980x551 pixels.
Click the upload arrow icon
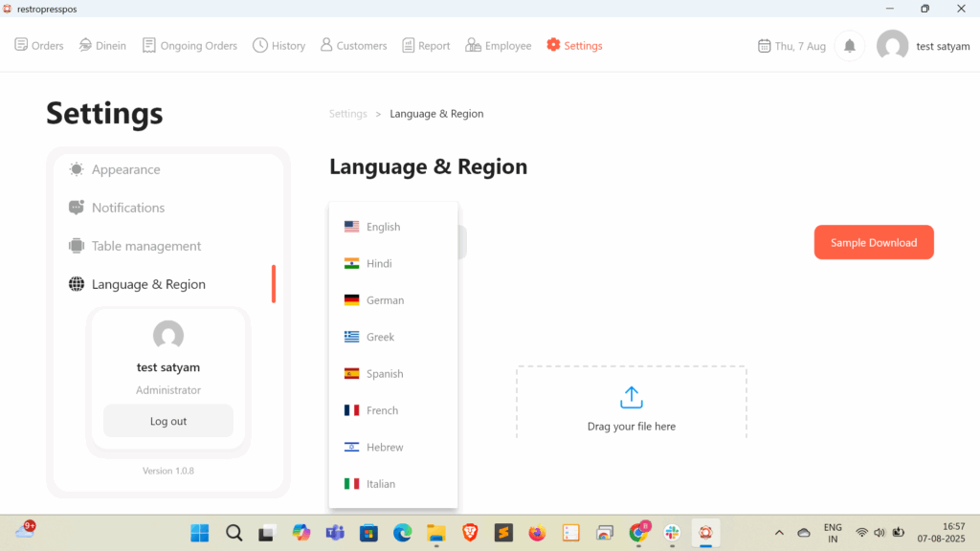coord(631,397)
